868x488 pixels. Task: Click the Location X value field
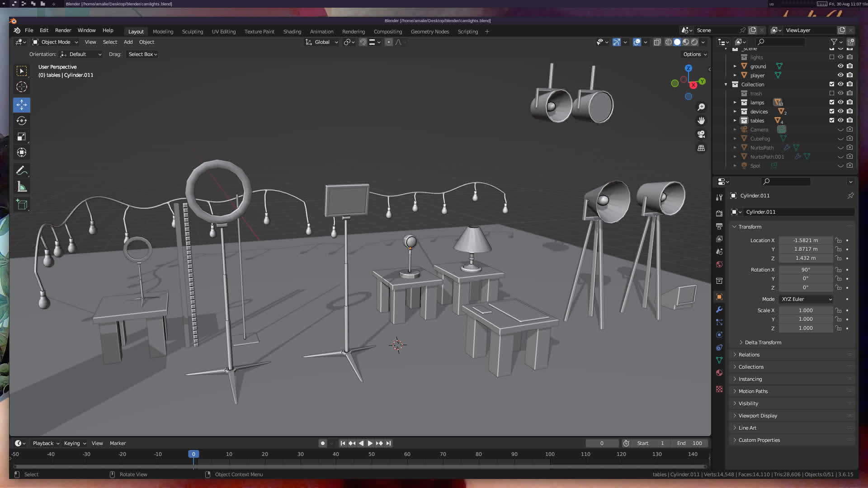[805, 240]
